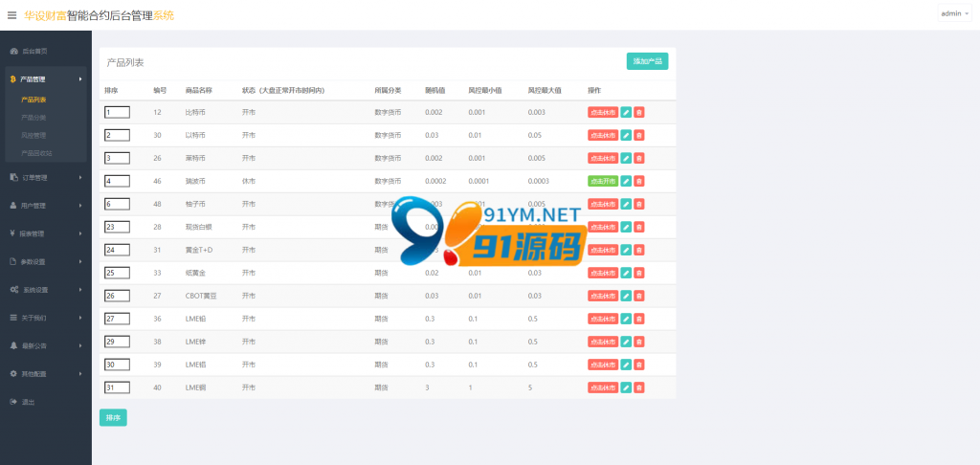Collapse the 产品管理 menu arrow

click(80, 79)
